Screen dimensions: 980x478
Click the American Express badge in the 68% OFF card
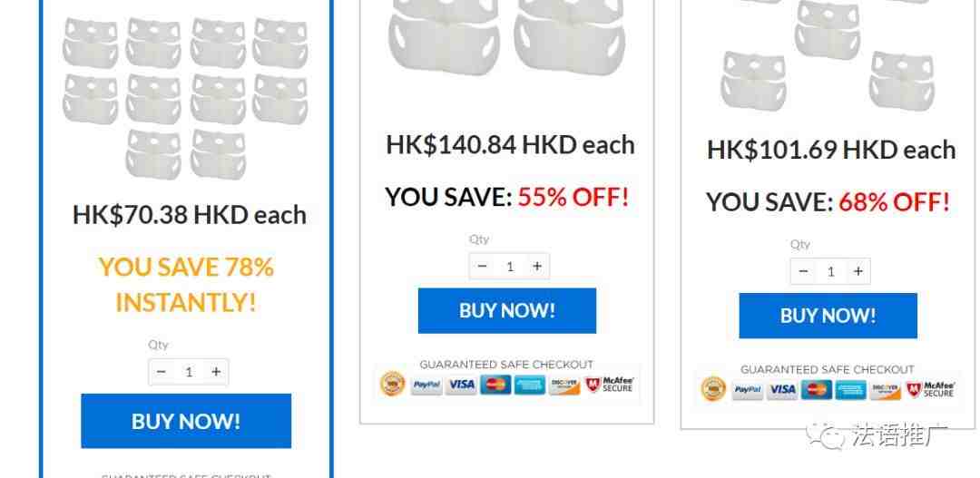pos(850,390)
